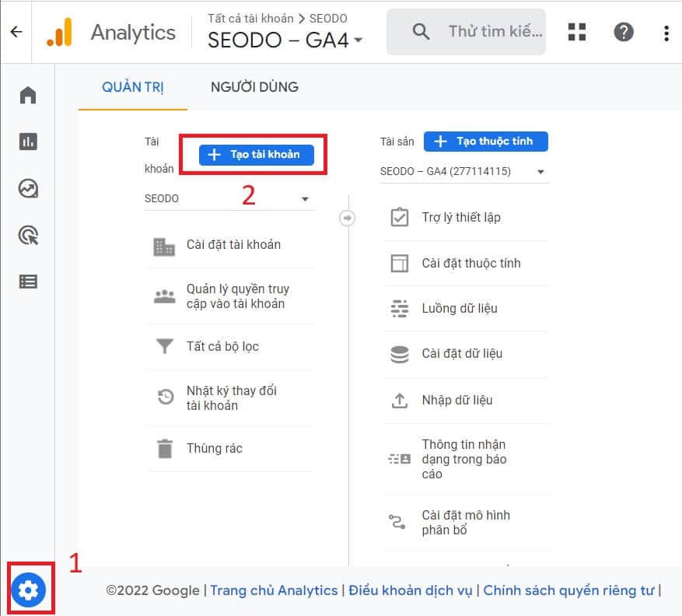
Task: Open Nhật ký thay đổi tài khoản
Action: 230,397
